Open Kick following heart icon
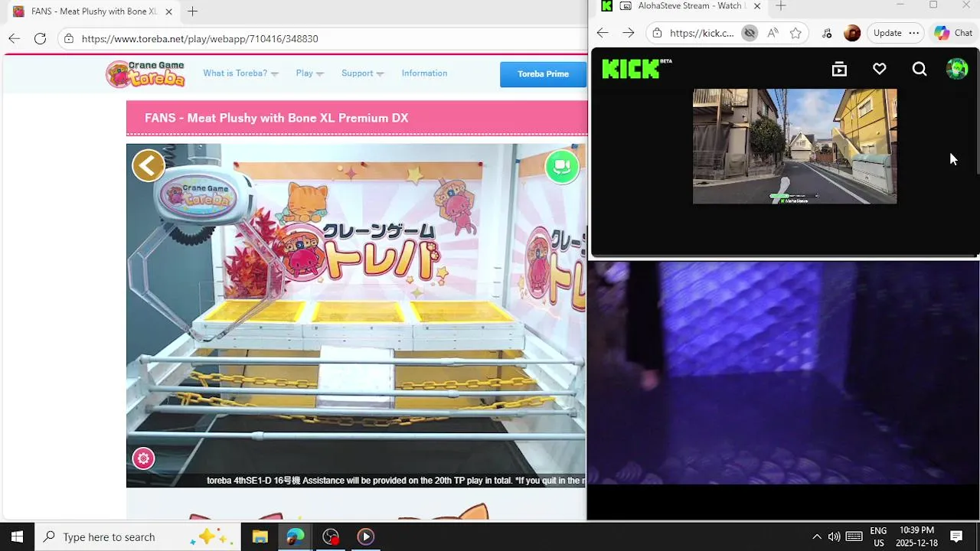Image resolution: width=980 pixels, height=551 pixels. click(x=879, y=69)
